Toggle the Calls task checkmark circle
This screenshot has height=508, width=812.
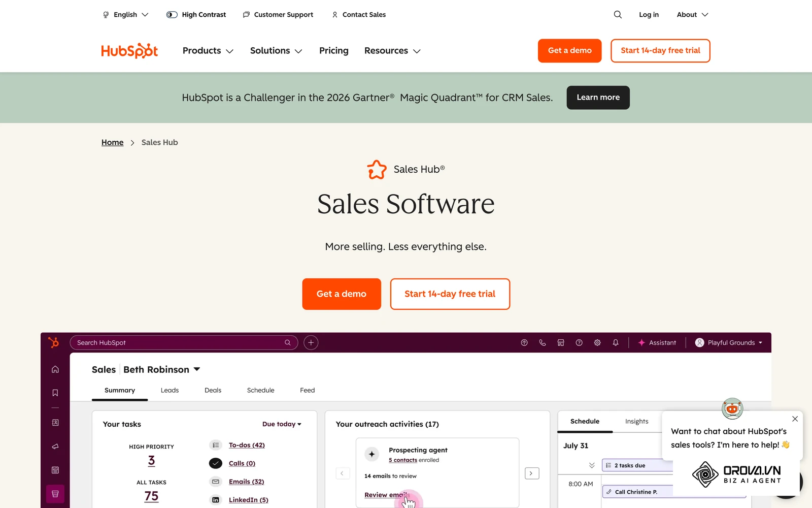(216, 463)
